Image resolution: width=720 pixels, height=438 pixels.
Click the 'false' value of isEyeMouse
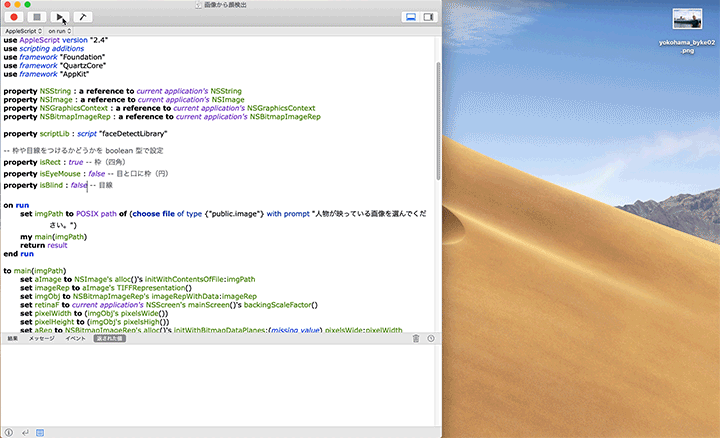click(x=96, y=174)
